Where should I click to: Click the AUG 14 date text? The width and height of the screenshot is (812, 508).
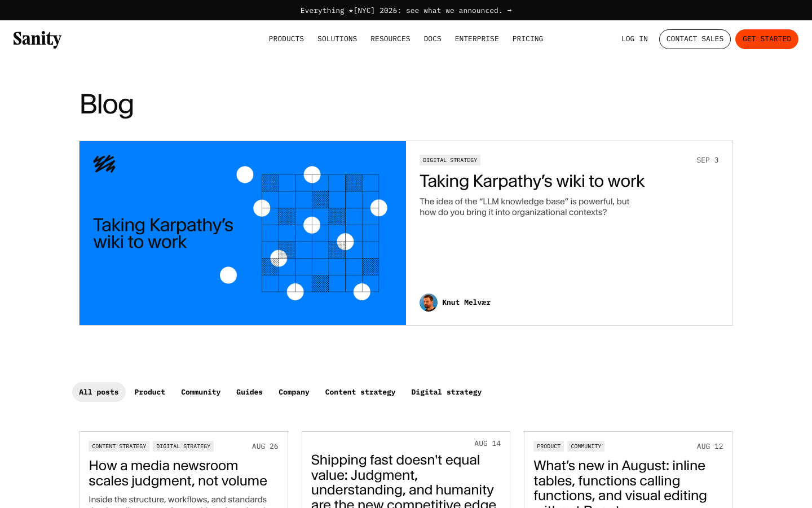pyautogui.click(x=488, y=443)
